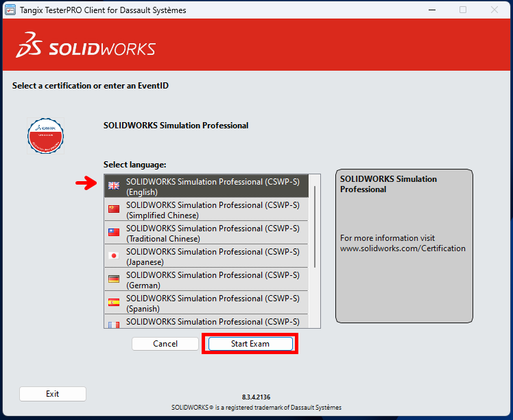The image size is (513, 420).
Task: Click the Exit button
Action: coord(53,394)
